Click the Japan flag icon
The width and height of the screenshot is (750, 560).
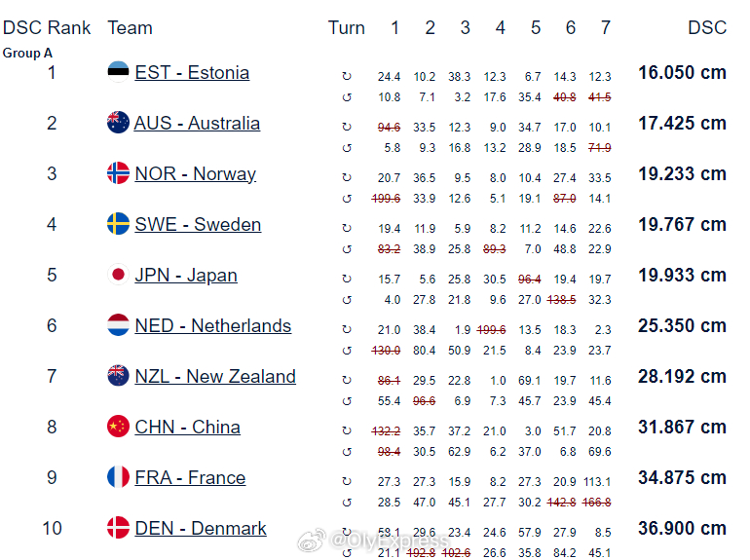[x=118, y=275]
